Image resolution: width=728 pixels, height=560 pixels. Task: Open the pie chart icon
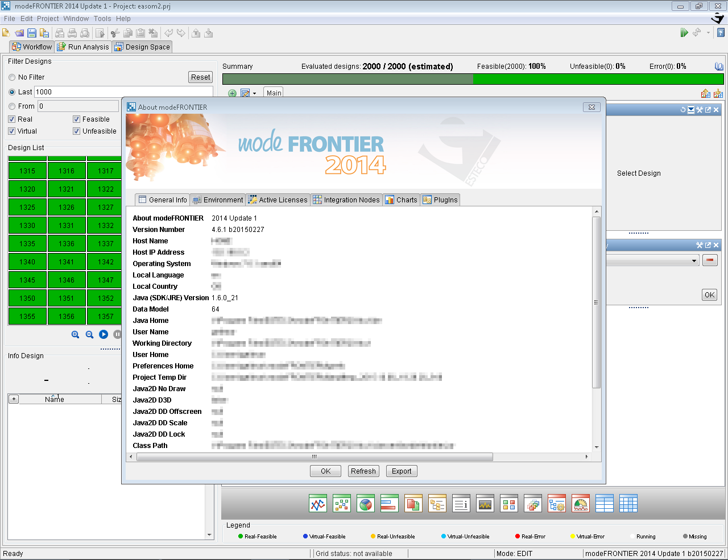pos(366,504)
